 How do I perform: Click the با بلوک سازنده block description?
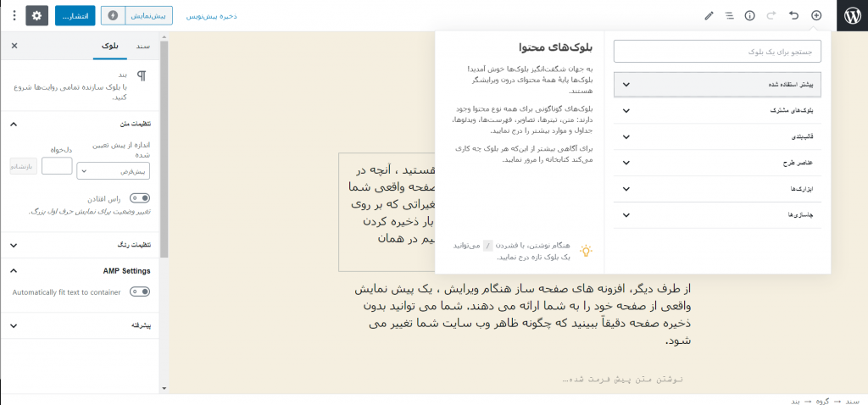70,92
